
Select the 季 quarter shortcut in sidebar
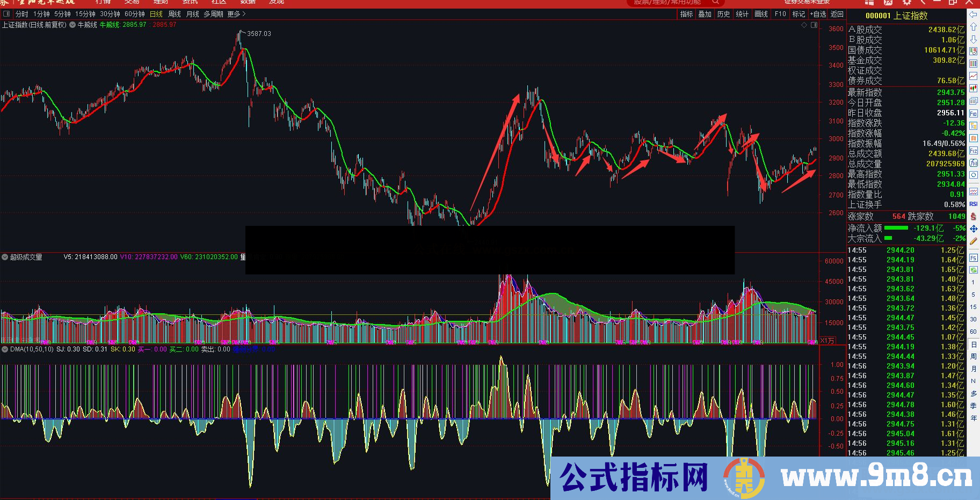(x=974, y=406)
